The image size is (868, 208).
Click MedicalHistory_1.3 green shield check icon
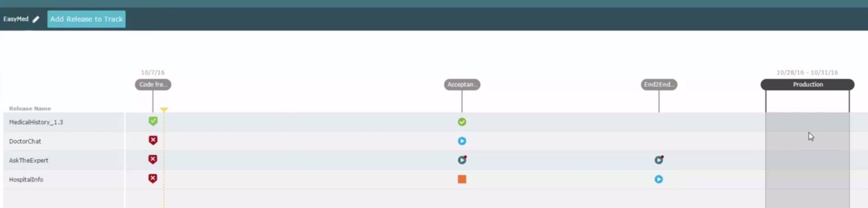pos(153,121)
